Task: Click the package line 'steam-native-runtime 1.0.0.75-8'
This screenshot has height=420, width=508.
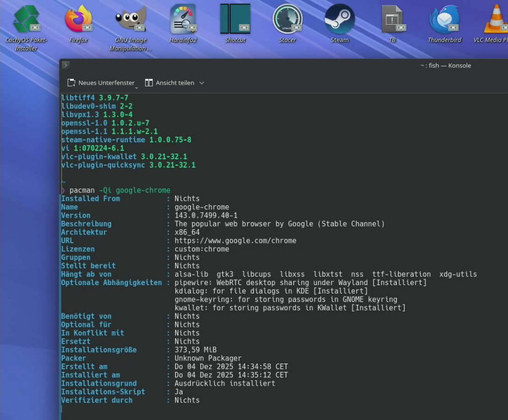Action: click(126, 140)
